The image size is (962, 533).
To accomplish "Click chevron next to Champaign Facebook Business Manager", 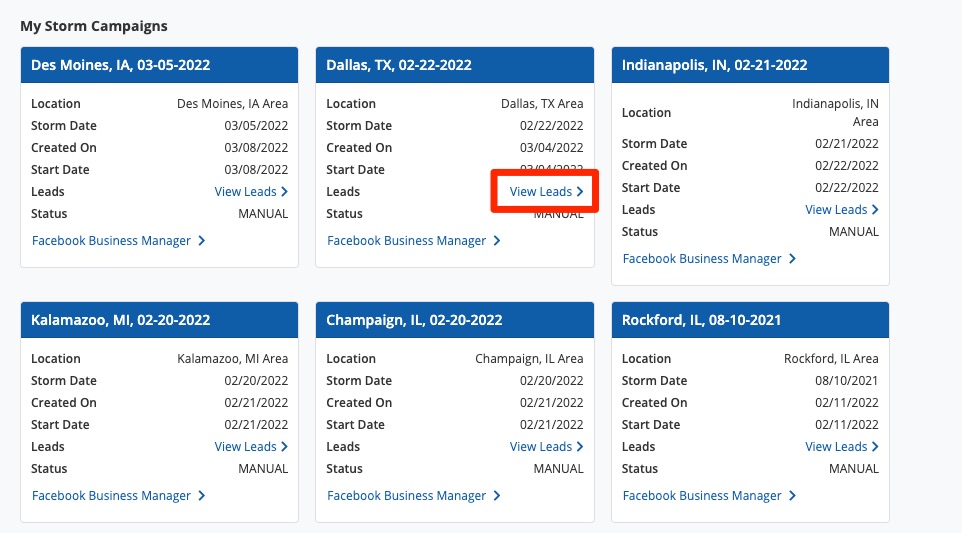I will (497, 496).
